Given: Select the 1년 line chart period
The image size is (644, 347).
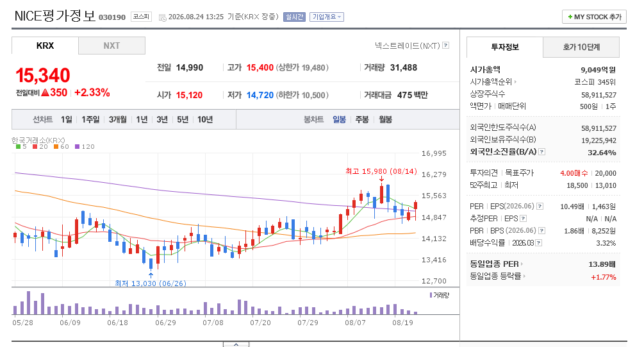Looking at the screenshot, I should [142, 120].
